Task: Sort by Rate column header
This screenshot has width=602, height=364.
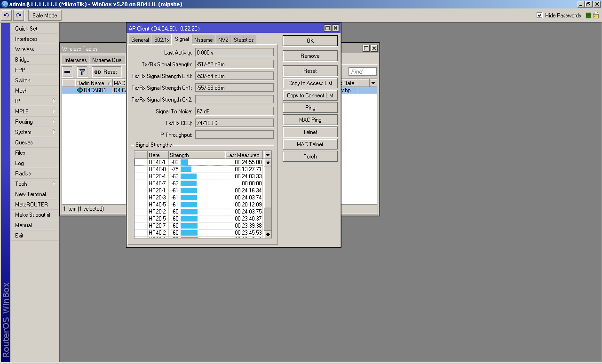Action: (158, 155)
